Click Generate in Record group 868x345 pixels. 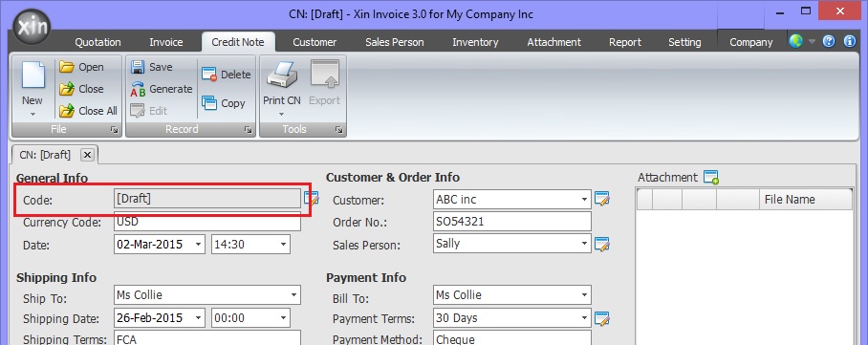tap(162, 89)
